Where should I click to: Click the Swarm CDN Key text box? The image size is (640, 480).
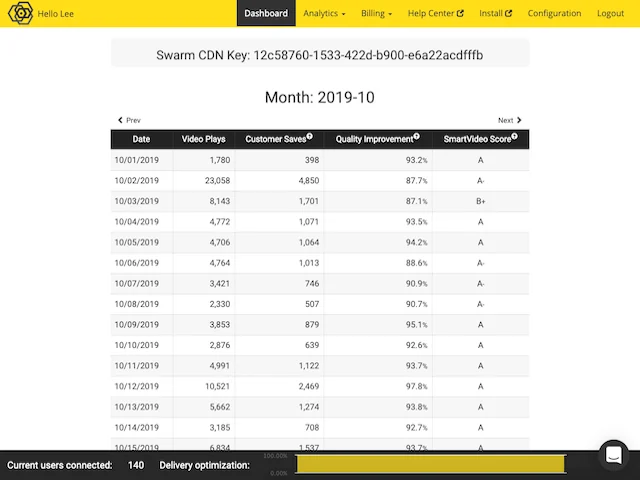(320, 53)
